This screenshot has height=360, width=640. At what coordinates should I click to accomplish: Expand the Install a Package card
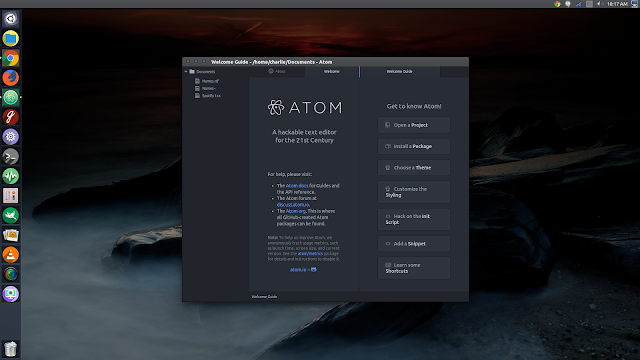pos(414,146)
